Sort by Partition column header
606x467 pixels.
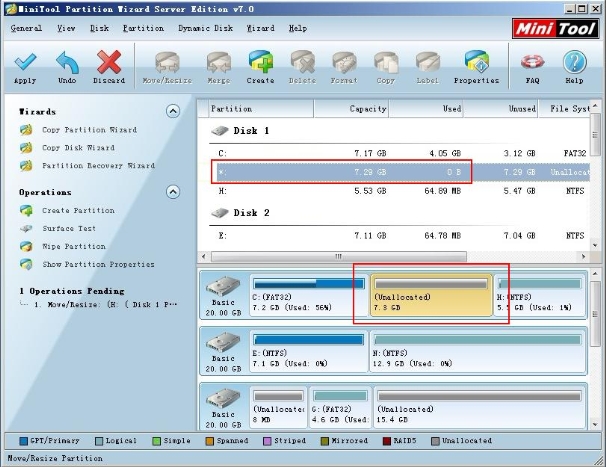coord(261,109)
